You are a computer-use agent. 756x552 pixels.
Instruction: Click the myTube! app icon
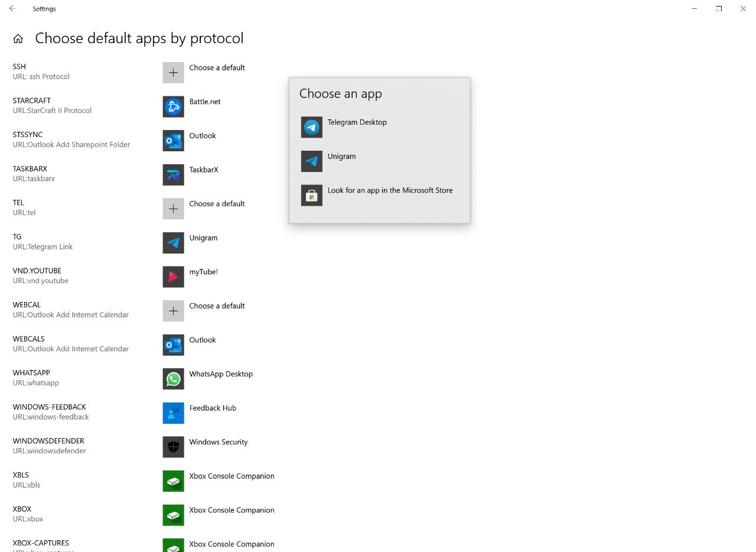click(x=173, y=277)
